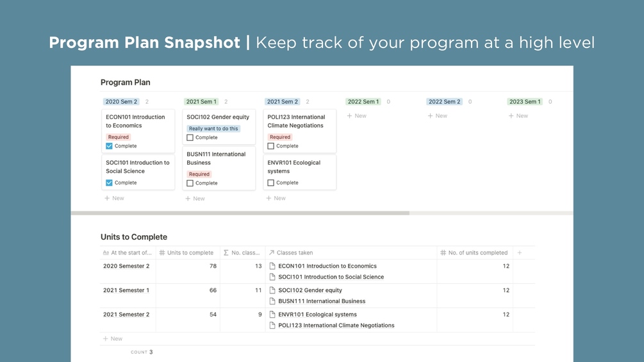This screenshot has width=644, height=362.
Task: Click the plus icon to add a table column
Action: click(520, 252)
